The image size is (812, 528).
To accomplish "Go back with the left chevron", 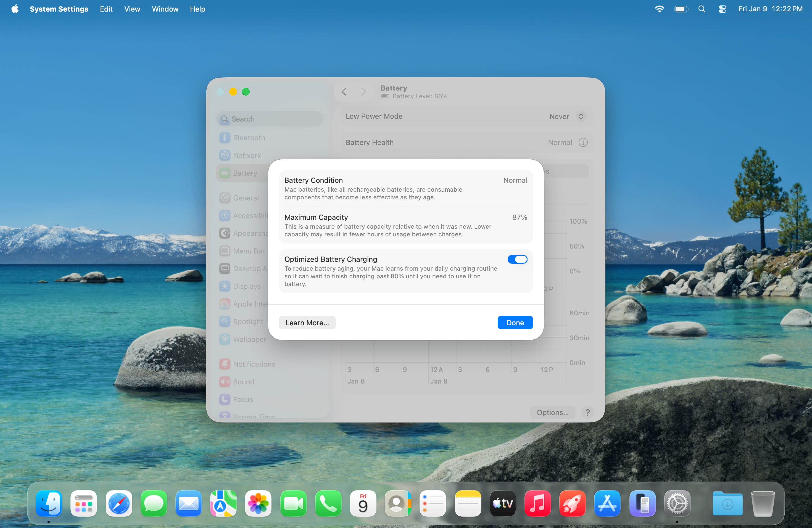I will tap(344, 92).
